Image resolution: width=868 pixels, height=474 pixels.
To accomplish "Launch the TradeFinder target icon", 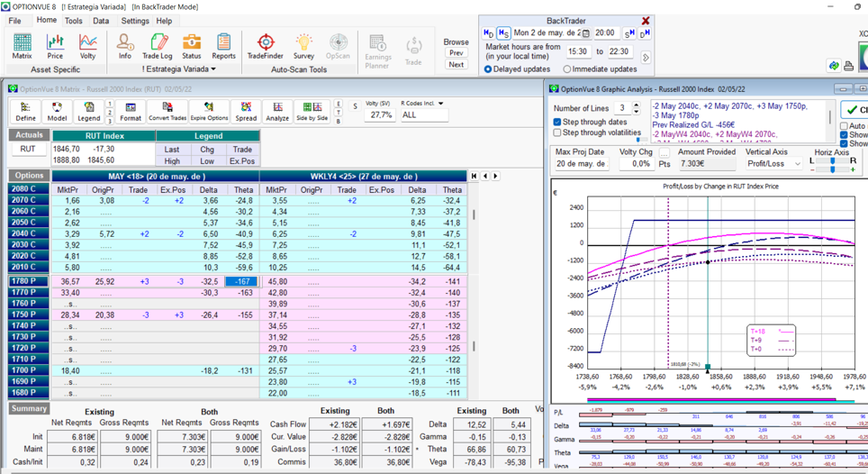I will 265,46.
